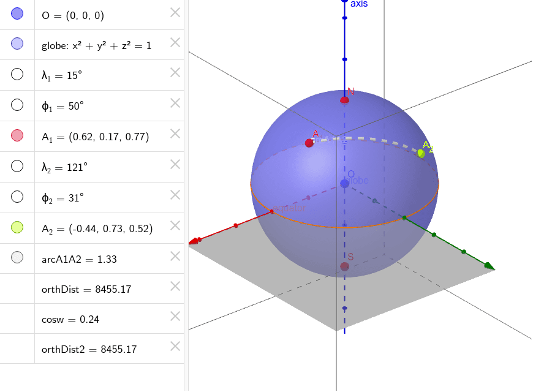Delete the globe equation row
This screenshot has width=533, height=392.
click(175, 42)
